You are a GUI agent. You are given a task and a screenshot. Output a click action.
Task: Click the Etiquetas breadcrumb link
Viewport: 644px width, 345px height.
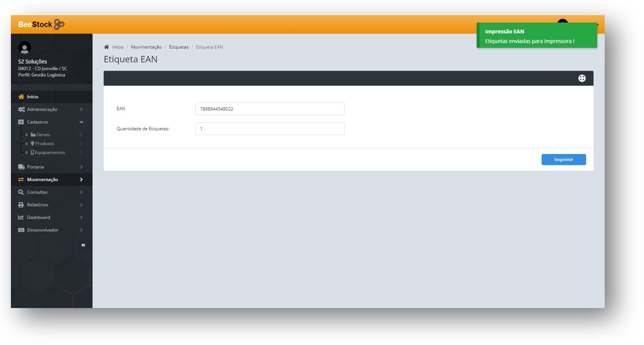(x=179, y=47)
